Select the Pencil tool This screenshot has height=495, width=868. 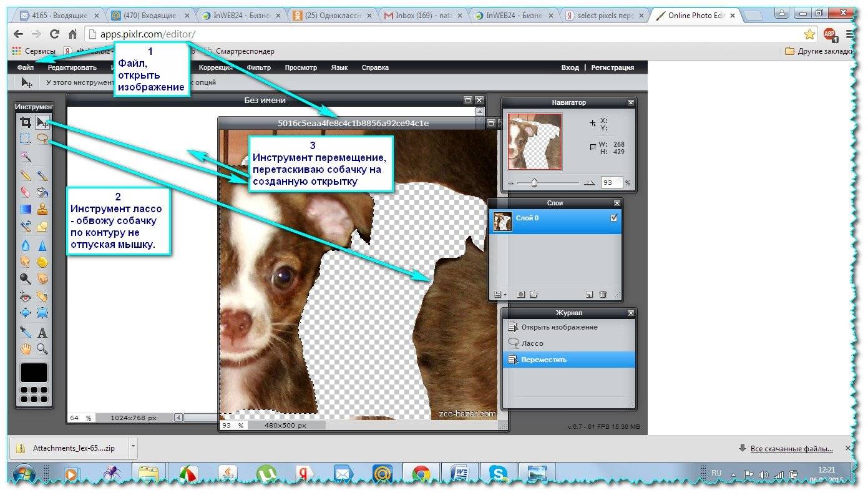click(x=26, y=176)
